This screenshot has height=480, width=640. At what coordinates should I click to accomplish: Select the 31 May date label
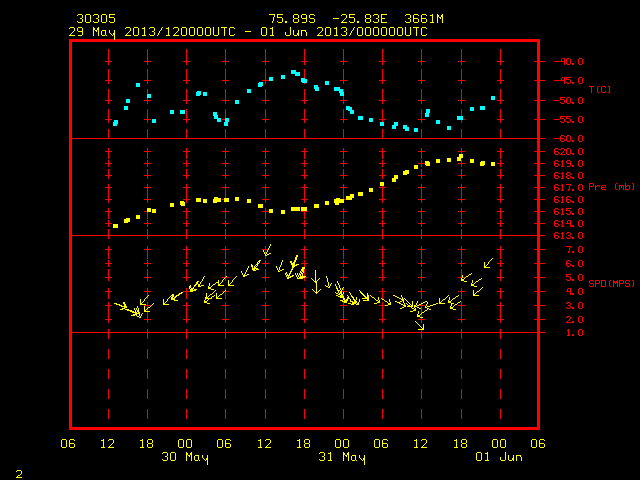click(x=342, y=457)
